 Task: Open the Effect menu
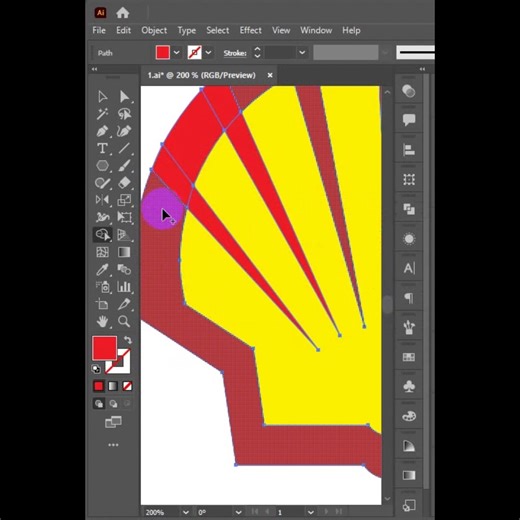(251, 30)
